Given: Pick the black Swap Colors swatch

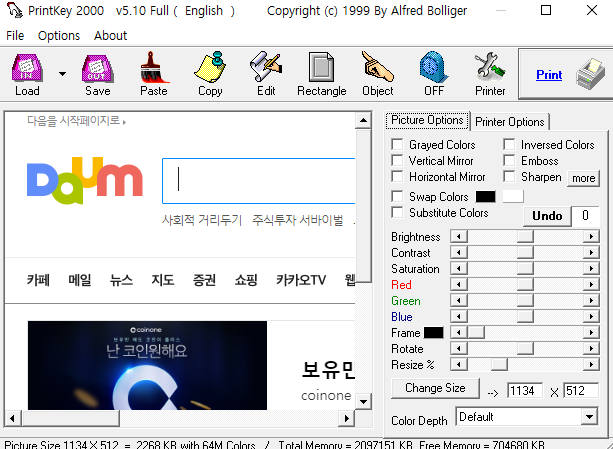Looking at the screenshot, I should [486, 197].
